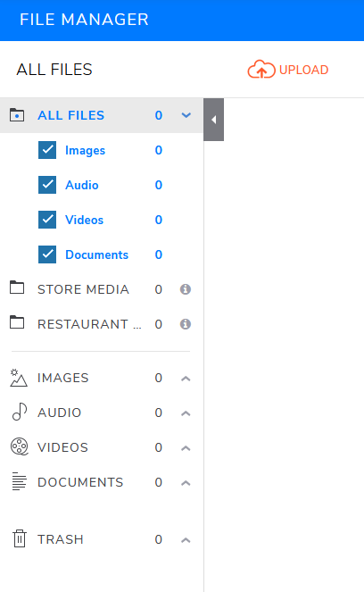This screenshot has width=364, height=592.
Task: Collapse the All Files chevron
Action: click(x=186, y=115)
